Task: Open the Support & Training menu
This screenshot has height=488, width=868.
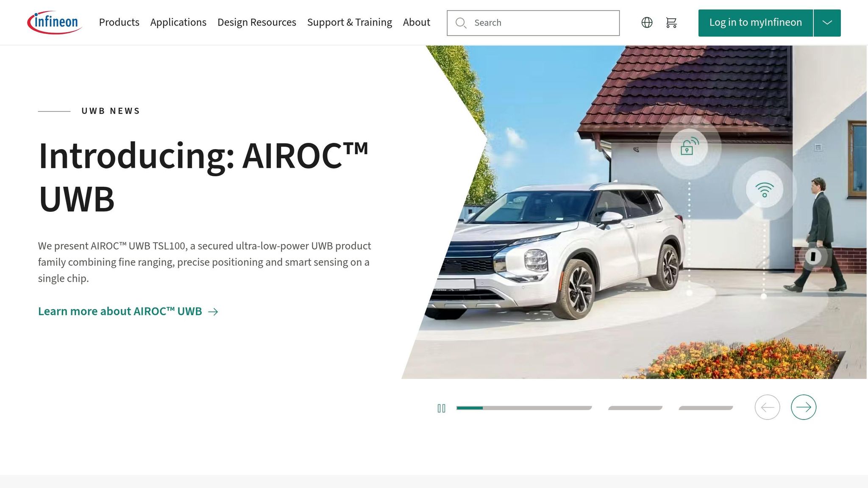Action: tap(350, 22)
